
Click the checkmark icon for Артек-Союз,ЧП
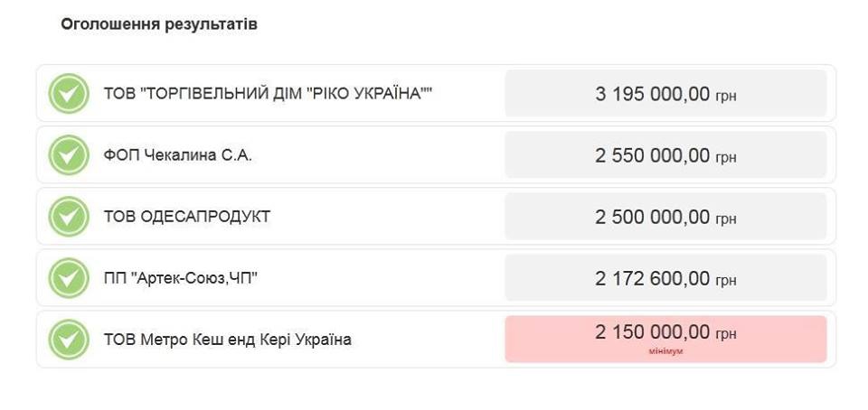(x=69, y=278)
